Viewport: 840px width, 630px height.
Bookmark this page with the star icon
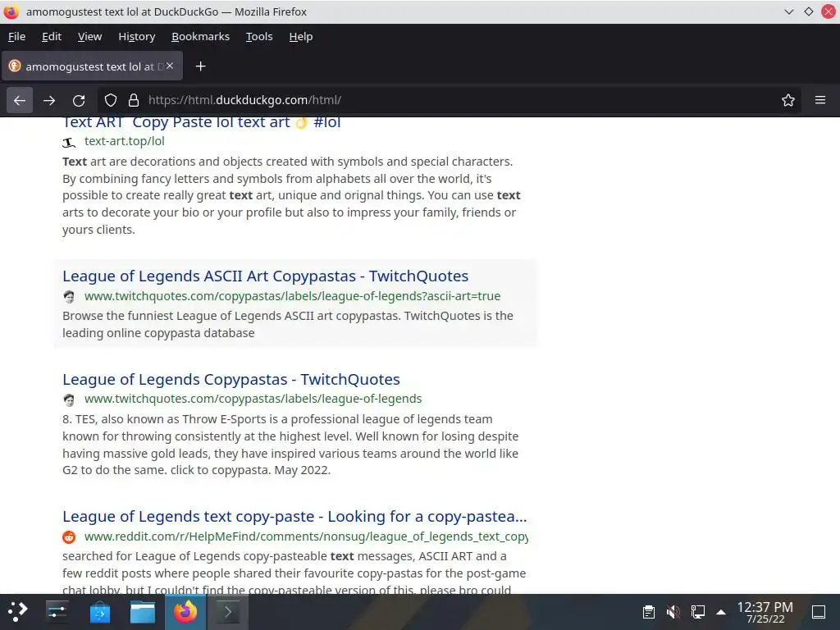(788, 100)
